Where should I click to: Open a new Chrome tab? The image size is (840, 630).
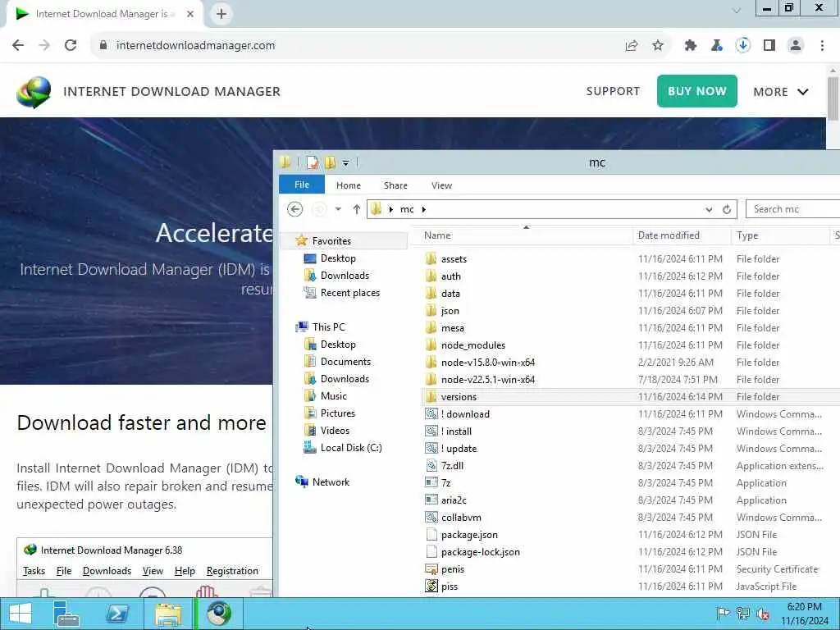coord(221,14)
